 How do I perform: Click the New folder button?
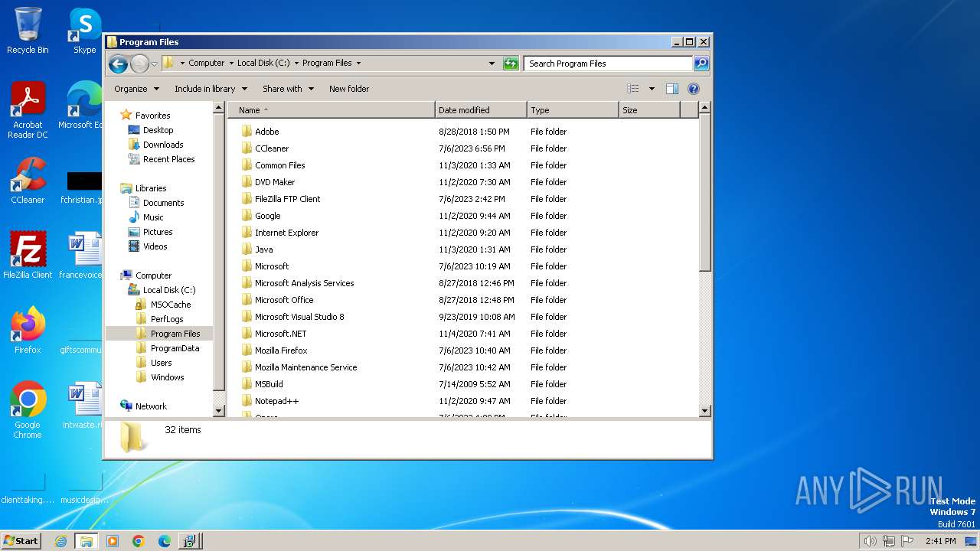click(349, 89)
